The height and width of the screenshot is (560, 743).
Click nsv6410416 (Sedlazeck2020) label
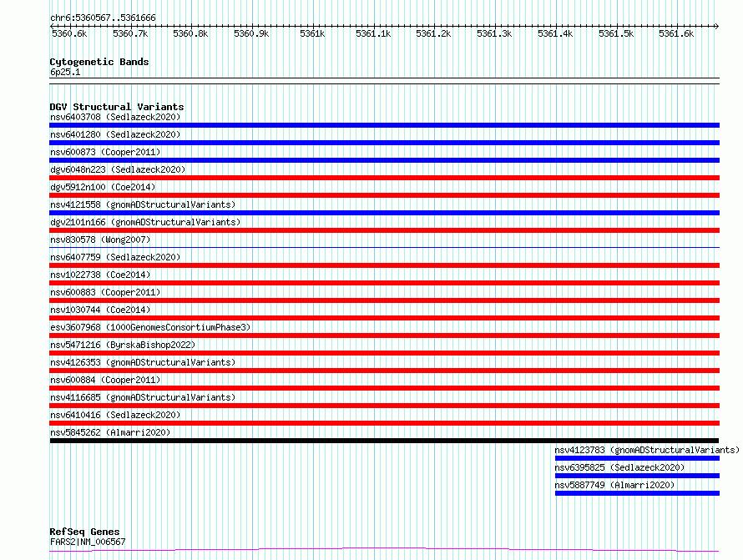(x=115, y=415)
